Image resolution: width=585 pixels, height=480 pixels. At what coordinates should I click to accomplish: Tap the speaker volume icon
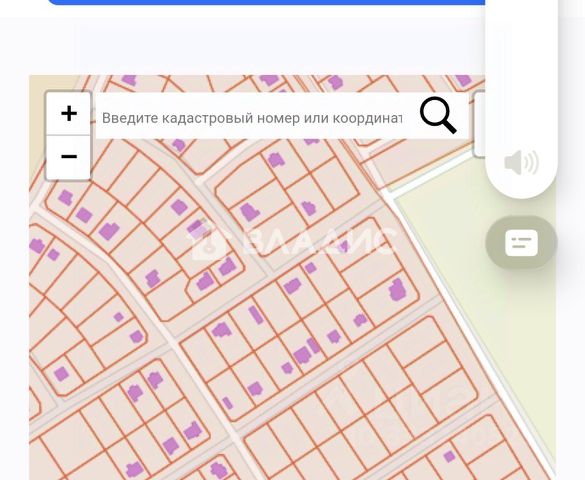(521, 163)
